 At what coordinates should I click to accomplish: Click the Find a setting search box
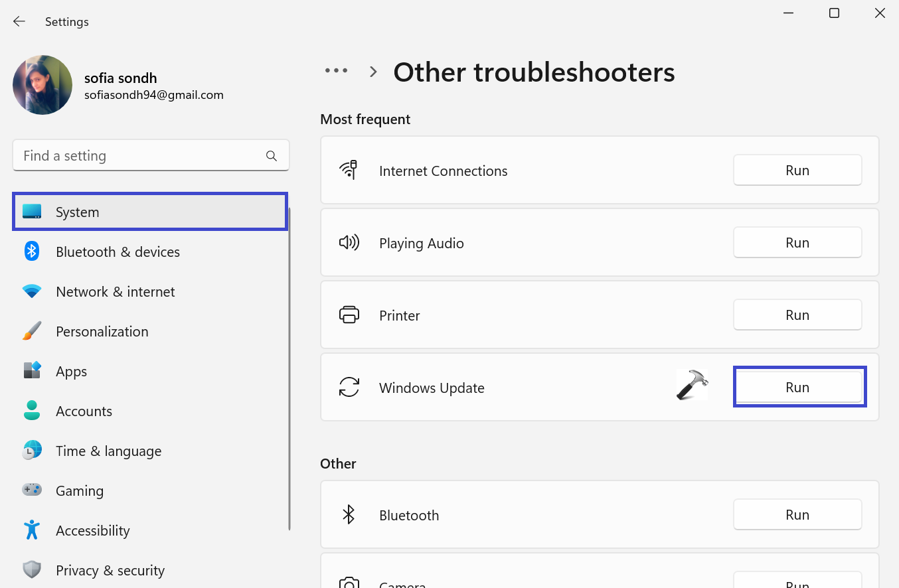click(x=139, y=156)
